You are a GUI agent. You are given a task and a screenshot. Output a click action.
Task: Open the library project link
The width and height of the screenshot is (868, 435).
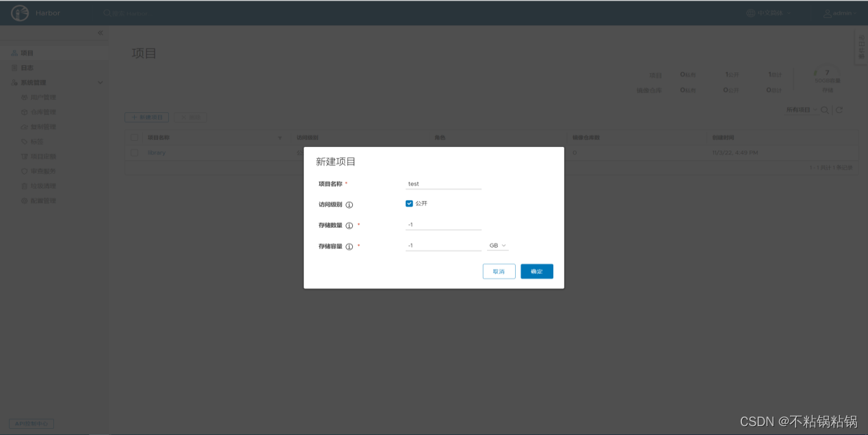(x=157, y=153)
